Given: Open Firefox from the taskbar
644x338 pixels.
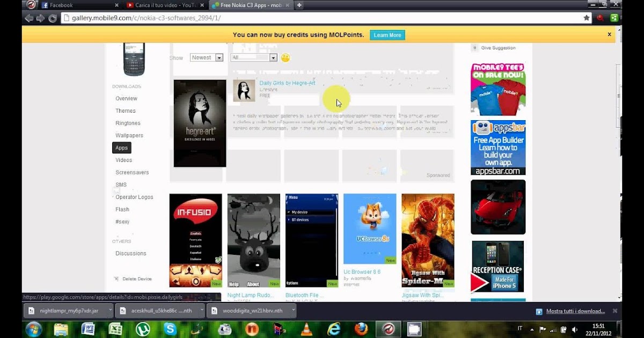Looking at the screenshot, I should coord(361,329).
